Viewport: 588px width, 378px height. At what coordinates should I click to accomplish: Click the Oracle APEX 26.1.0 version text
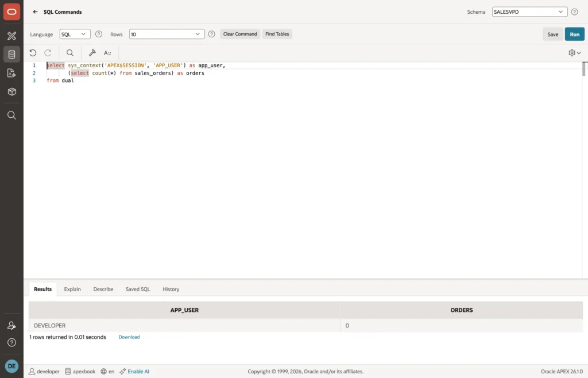coord(562,372)
